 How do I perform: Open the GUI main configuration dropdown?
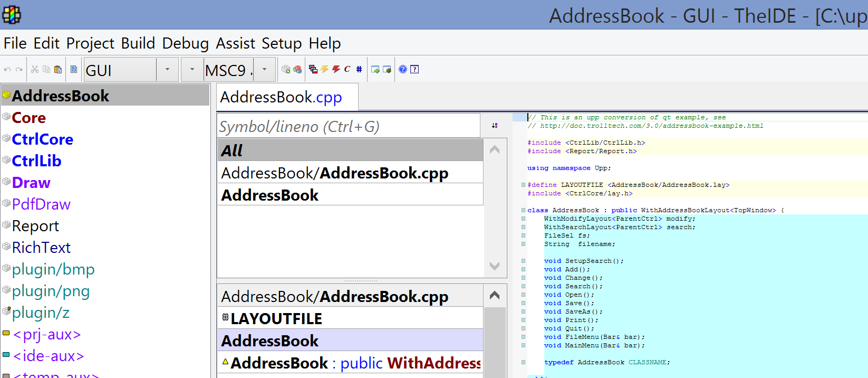click(x=167, y=69)
